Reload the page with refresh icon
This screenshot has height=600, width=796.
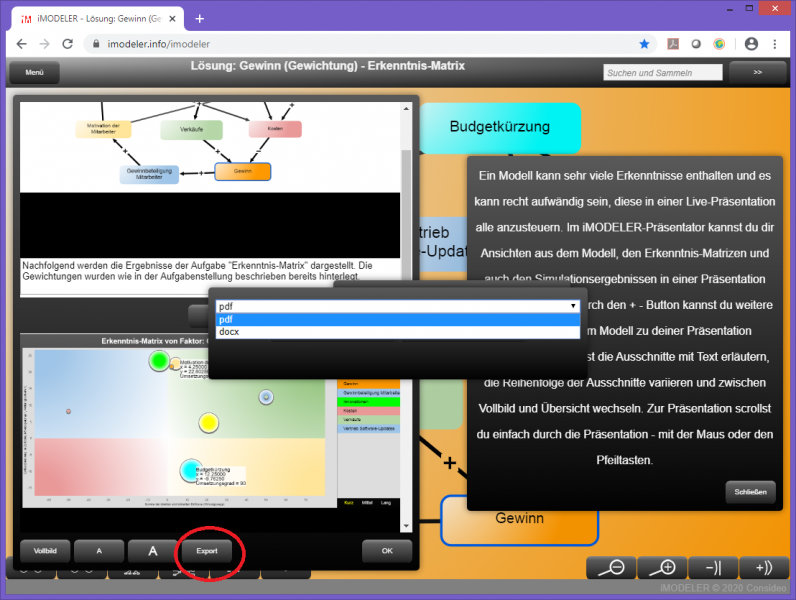click(x=68, y=44)
